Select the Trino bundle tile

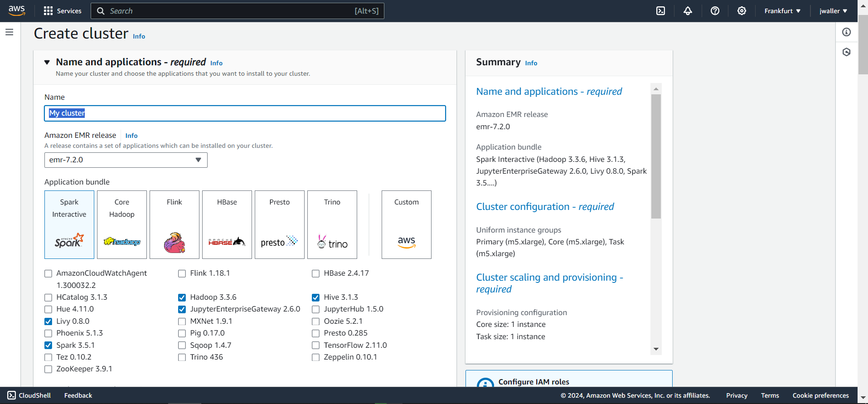332,224
